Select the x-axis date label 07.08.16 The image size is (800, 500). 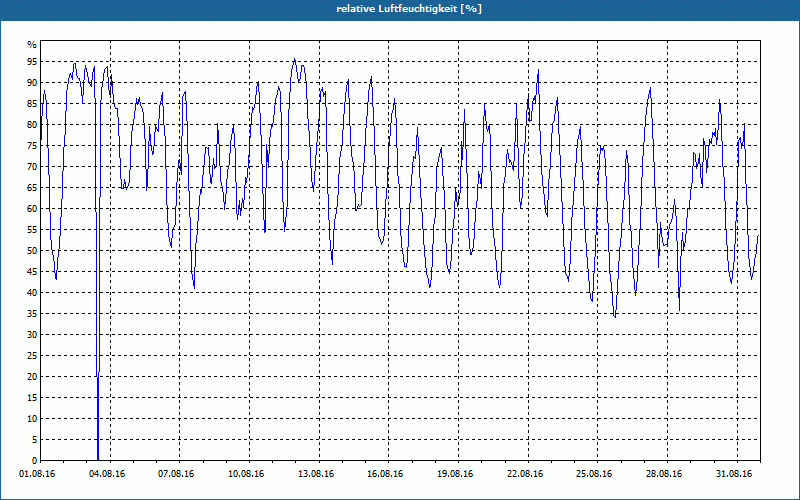[x=177, y=474]
